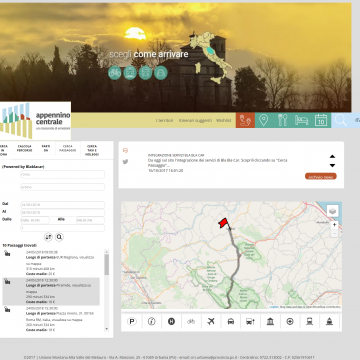Screen dimensions: 360x360
Task: Click the Appennino Centrale logo
Action: click(35, 121)
